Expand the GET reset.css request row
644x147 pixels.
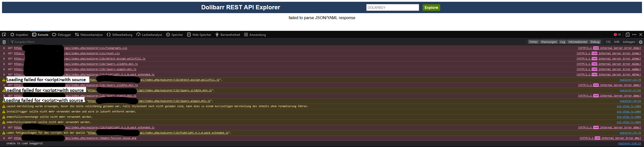(x=4, y=53)
